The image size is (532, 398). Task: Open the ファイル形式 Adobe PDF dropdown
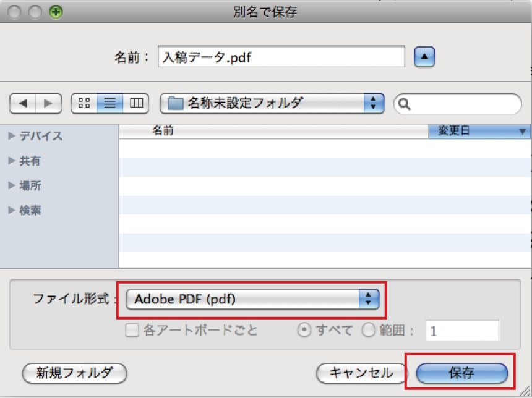252,300
